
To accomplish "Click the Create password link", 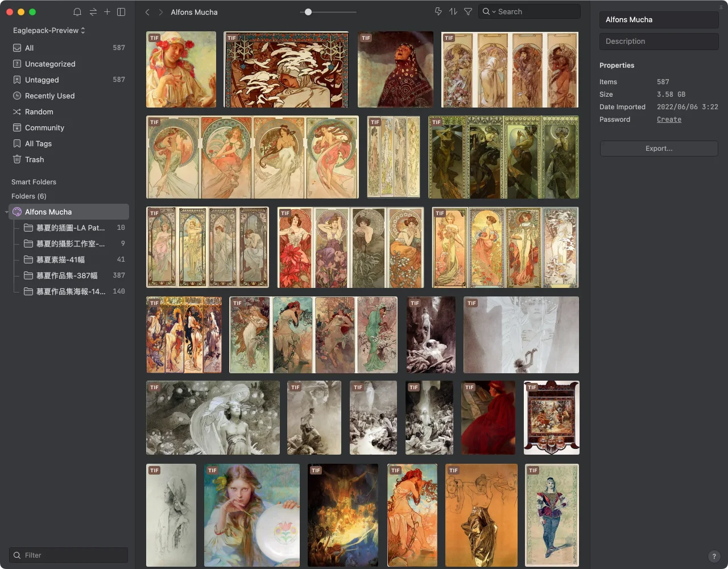I will pyautogui.click(x=669, y=119).
